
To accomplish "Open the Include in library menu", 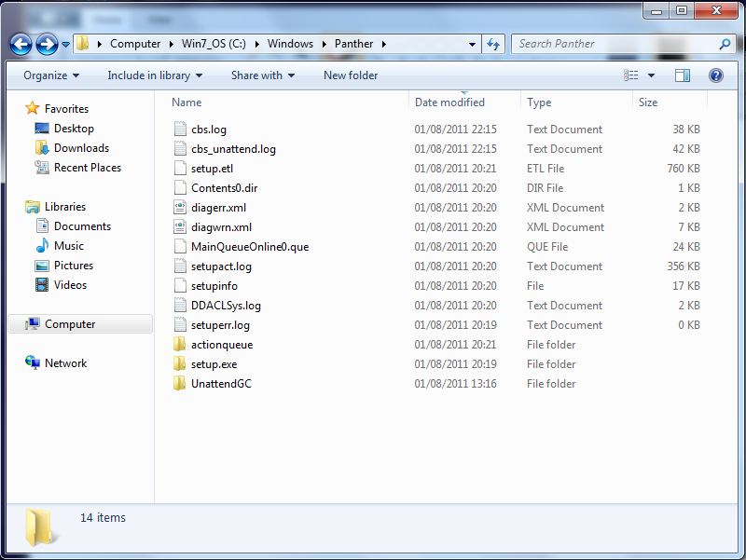I will click(x=155, y=75).
